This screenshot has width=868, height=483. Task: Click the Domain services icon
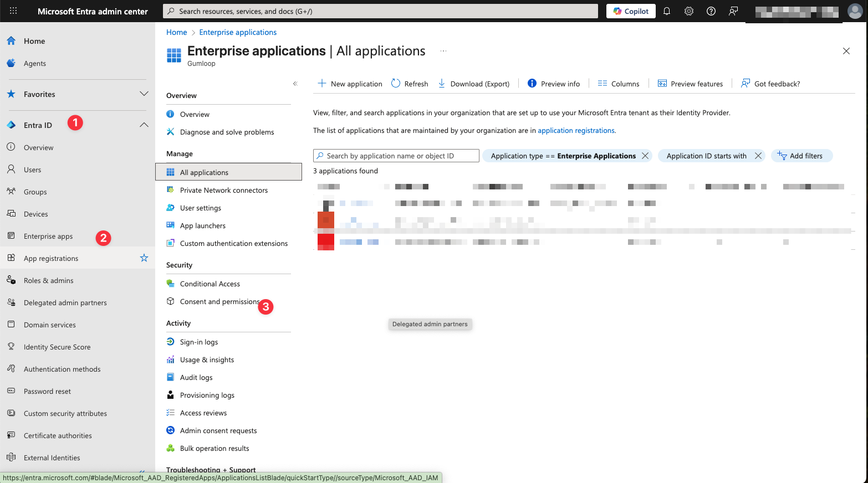coord(11,325)
